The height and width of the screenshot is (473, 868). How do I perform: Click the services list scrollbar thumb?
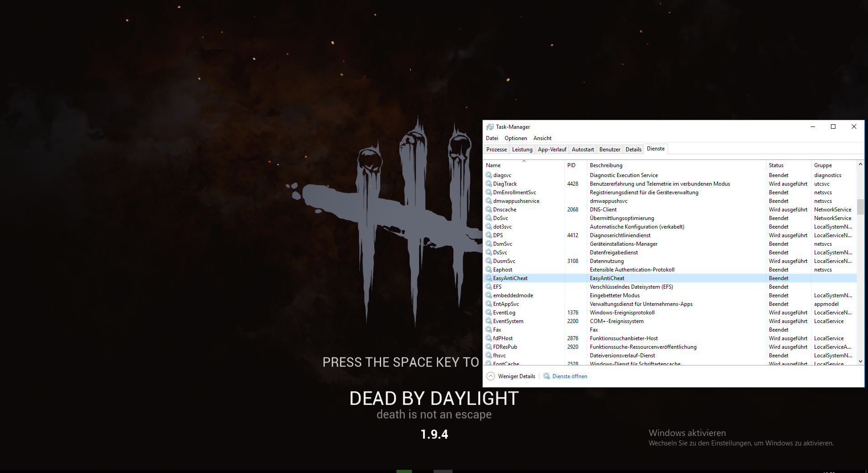(860, 206)
